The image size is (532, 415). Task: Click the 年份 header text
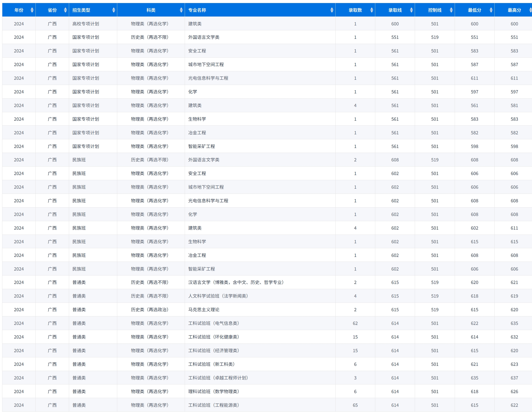19,10
